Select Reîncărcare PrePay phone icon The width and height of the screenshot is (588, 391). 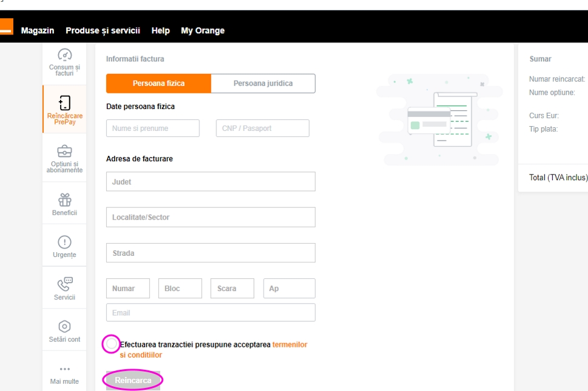64,102
